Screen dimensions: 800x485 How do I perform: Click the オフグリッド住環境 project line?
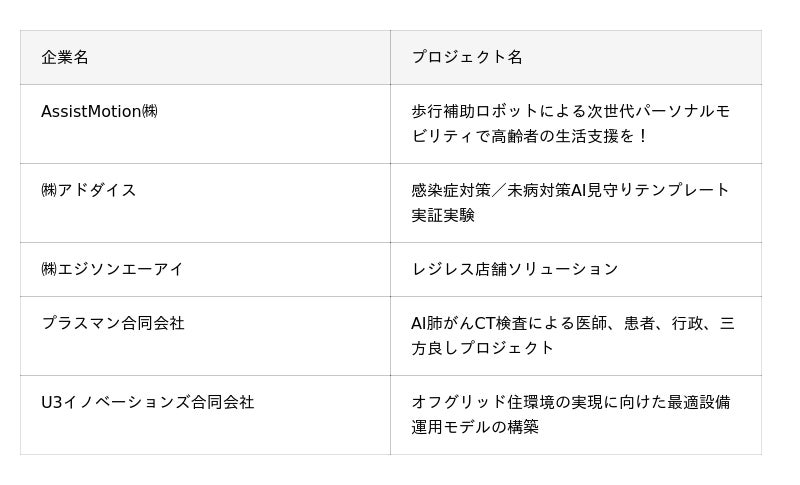[570, 402]
